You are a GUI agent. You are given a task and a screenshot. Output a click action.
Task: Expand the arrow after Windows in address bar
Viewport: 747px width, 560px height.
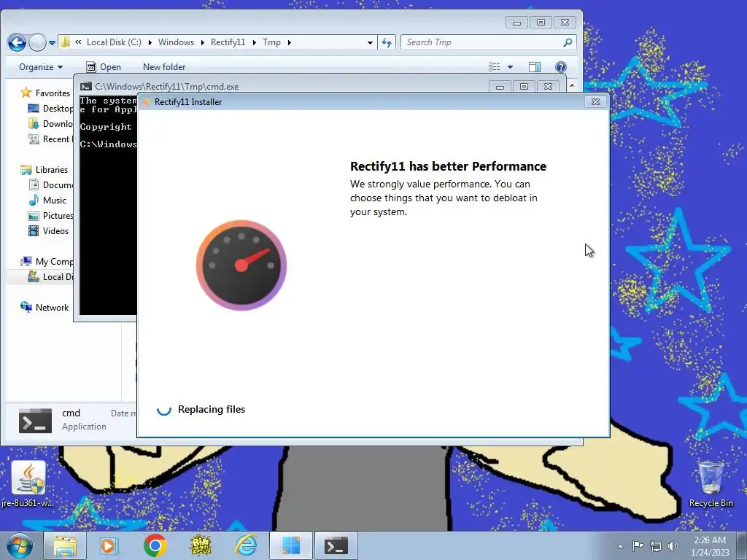point(202,42)
